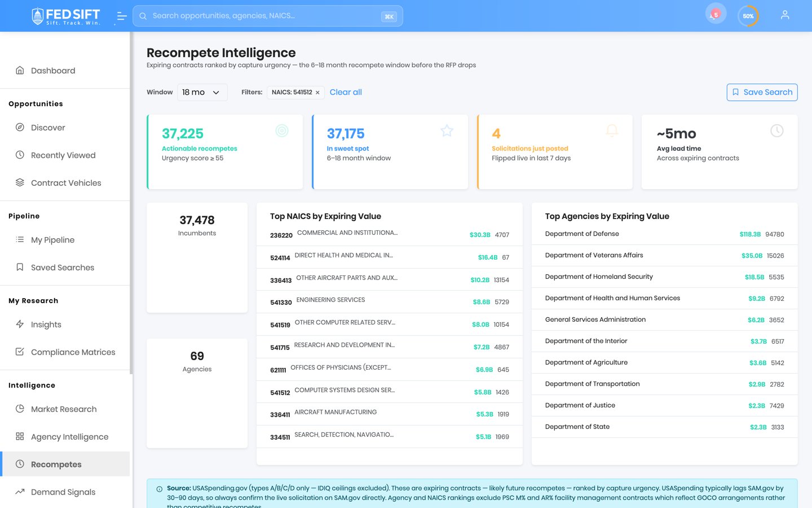The image size is (812, 508).
Task: Open Dashboard in the sidebar
Action: click(x=65, y=71)
